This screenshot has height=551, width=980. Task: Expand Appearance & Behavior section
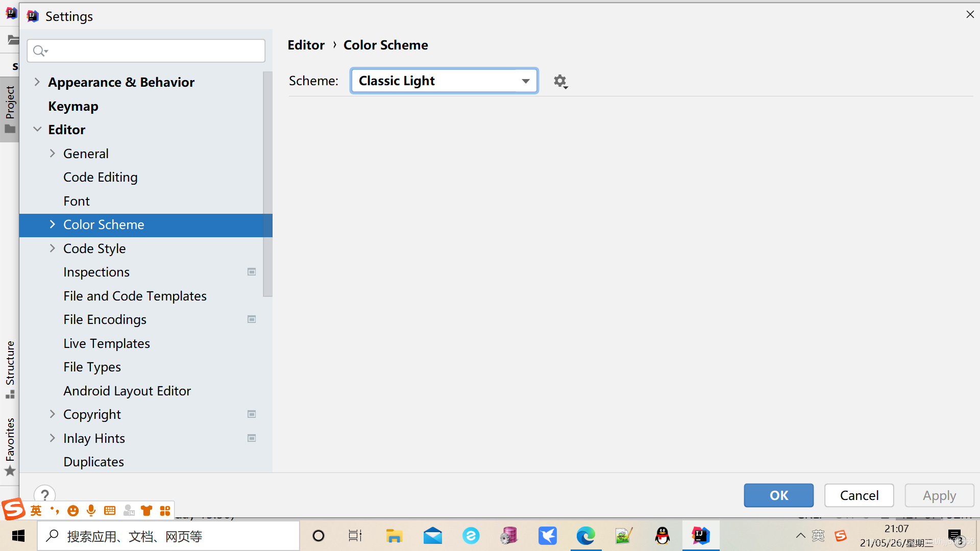[37, 82]
